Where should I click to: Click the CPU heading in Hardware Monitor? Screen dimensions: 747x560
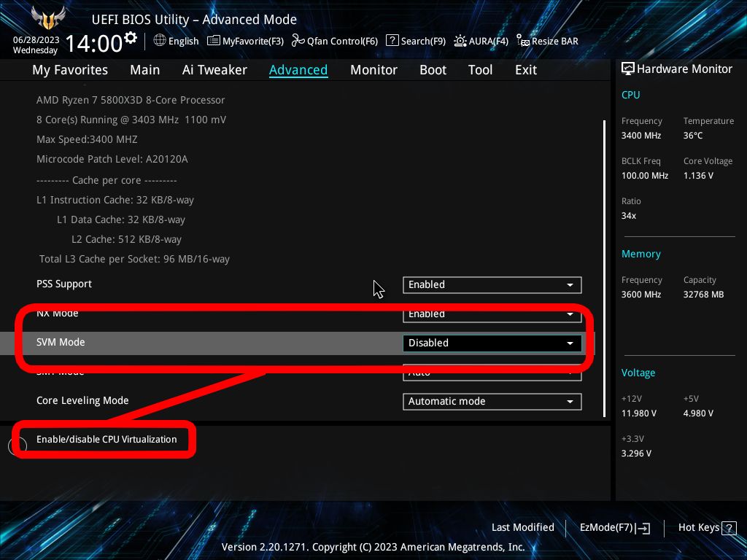pos(630,95)
